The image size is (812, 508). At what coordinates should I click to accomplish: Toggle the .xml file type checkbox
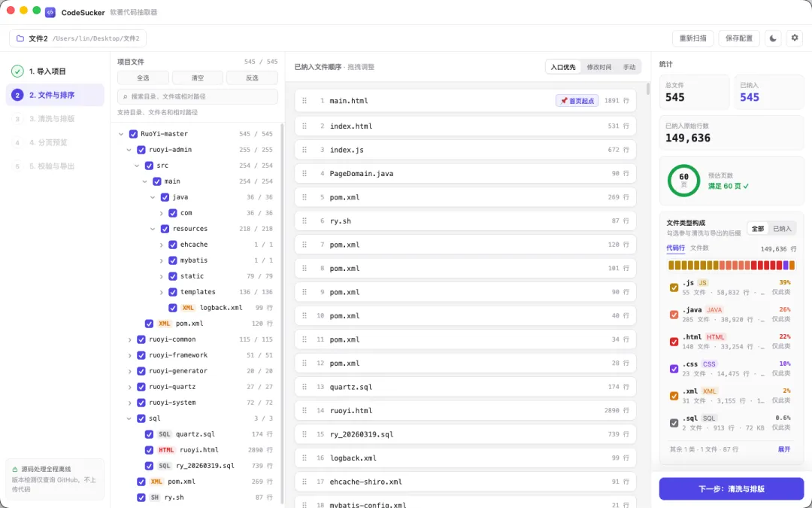pyautogui.click(x=674, y=396)
